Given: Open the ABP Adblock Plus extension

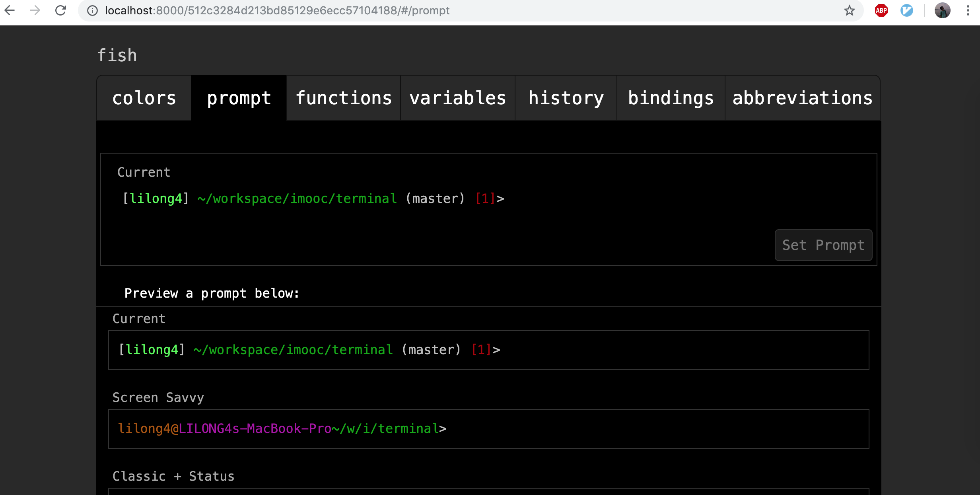Looking at the screenshot, I should pos(881,11).
